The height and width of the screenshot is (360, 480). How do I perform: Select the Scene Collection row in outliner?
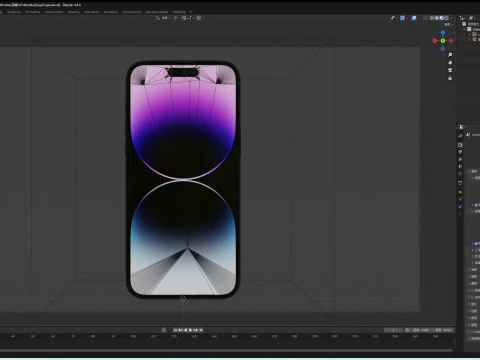pos(471,24)
